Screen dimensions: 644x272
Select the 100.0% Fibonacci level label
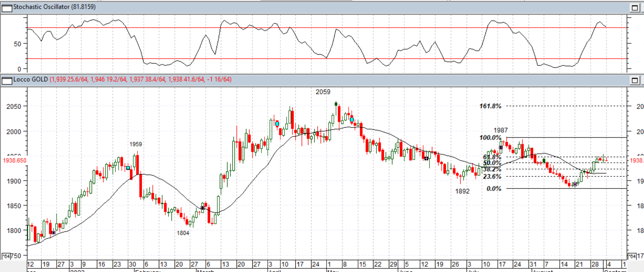point(490,138)
